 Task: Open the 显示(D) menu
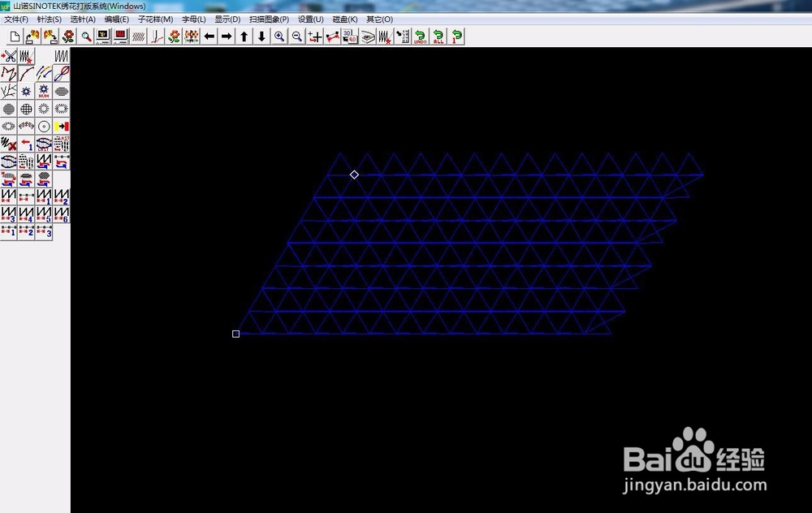pyautogui.click(x=227, y=19)
